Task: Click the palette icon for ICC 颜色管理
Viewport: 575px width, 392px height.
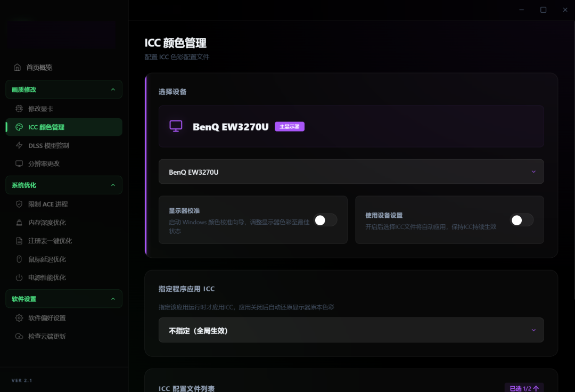Action: coord(19,127)
